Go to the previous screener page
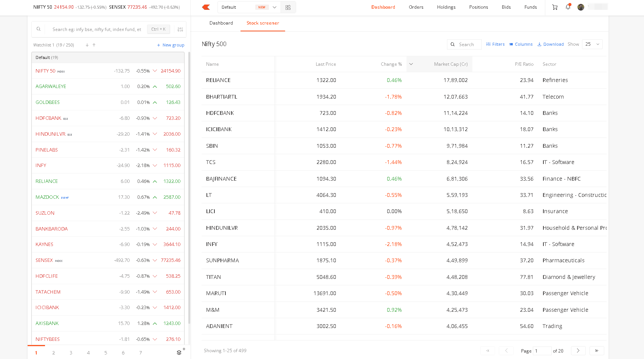Image resolution: width=644 pixels, height=359 pixels. [x=506, y=351]
